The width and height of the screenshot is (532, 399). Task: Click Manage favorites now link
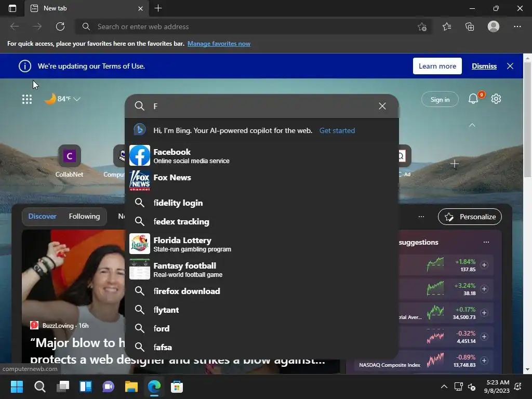[219, 44]
